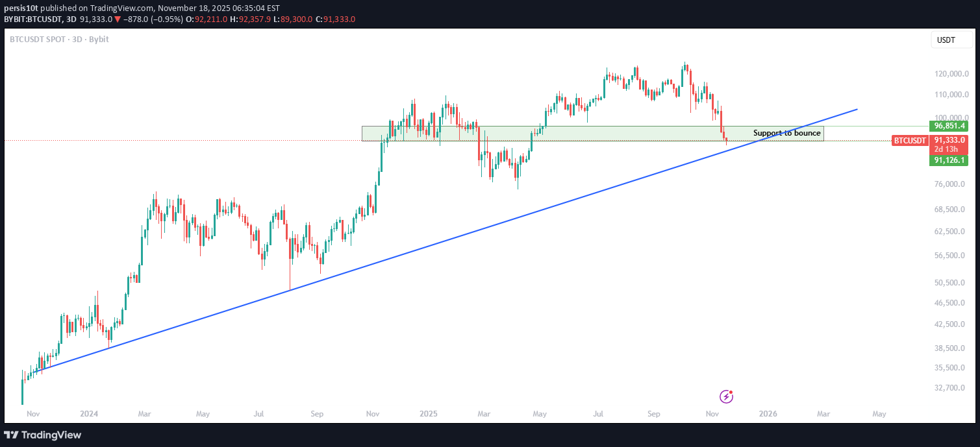Click the 2026 label on time axis
Image resolution: width=980 pixels, height=447 pixels.
pyautogui.click(x=768, y=413)
